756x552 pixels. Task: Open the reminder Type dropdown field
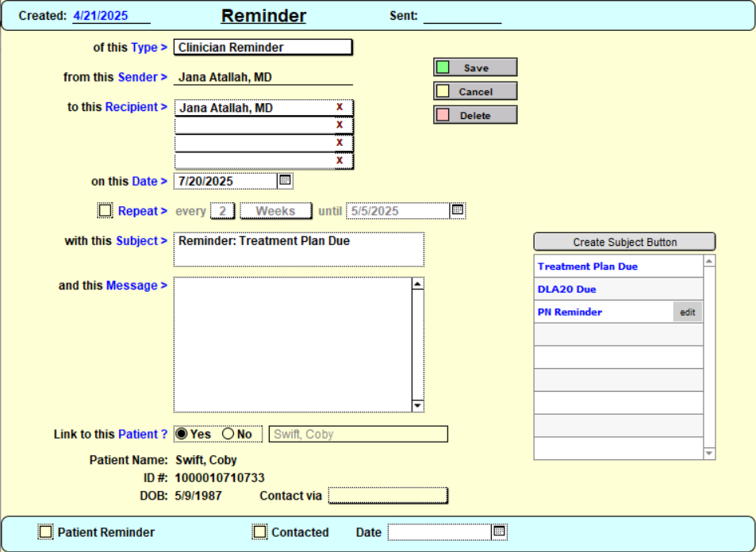click(262, 48)
